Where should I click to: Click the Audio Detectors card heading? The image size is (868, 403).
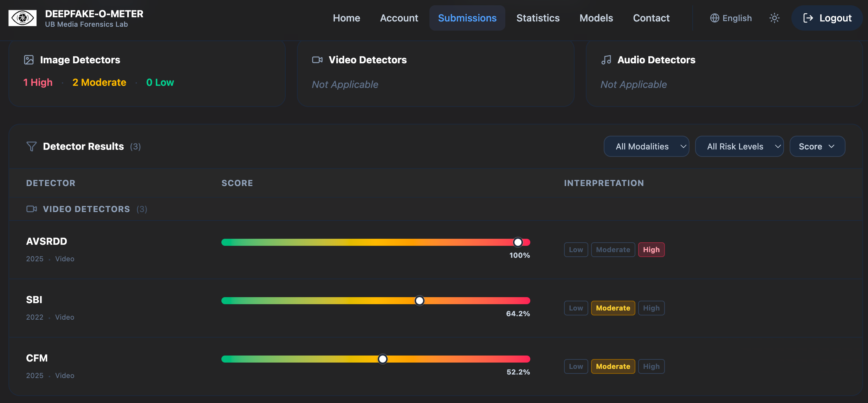(656, 60)
